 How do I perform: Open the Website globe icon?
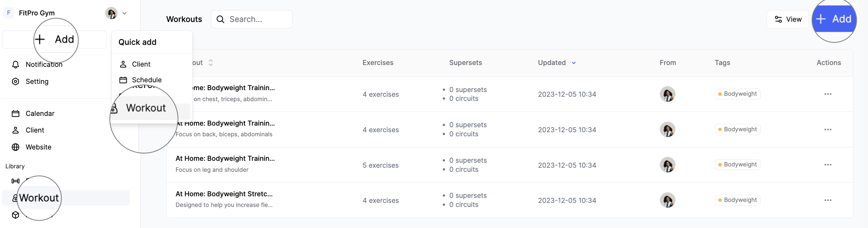point(15,147)
